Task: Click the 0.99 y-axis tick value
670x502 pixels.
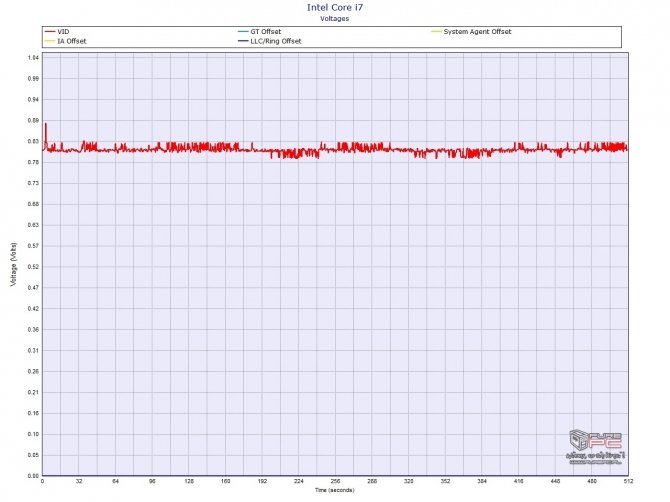Action: (x=33, y=79)
